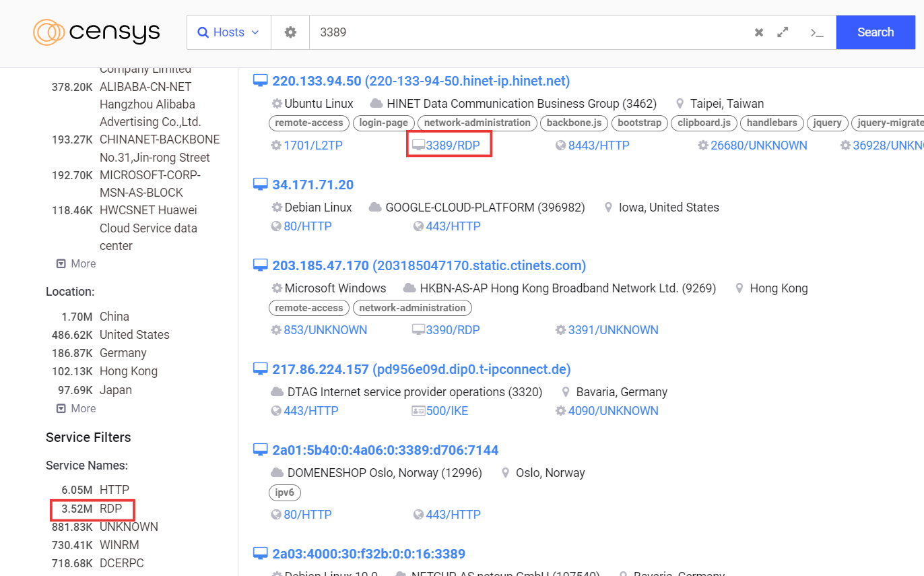Click the Censys logo
The height and width of the screenshot is (576, 924).
(x=96, y=32)
